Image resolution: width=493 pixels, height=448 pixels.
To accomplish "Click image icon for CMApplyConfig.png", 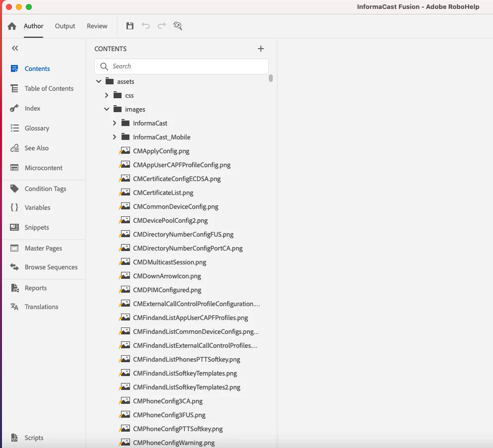I will pyautogui.click(x=125, y=151).
